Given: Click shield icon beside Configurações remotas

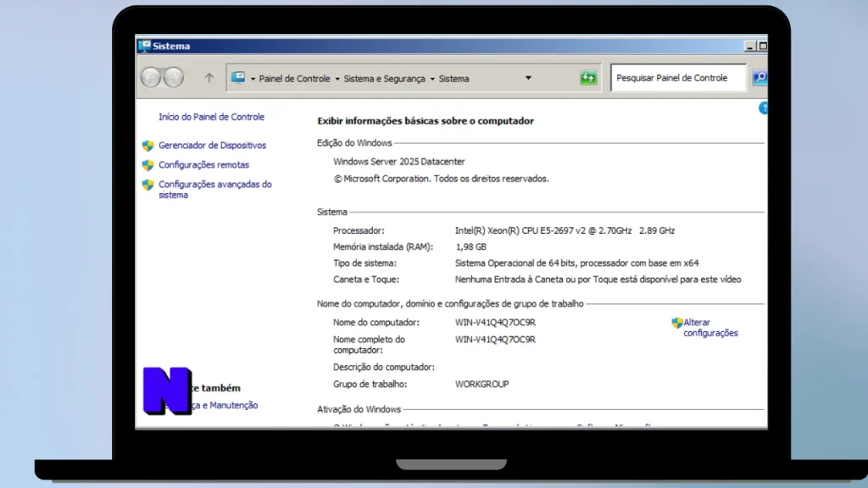Looking at the screenshot, I should coord(147,165).
